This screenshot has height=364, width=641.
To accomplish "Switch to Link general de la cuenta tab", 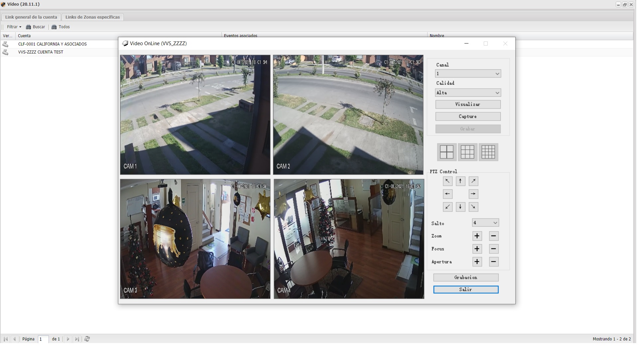I will 31,17.
